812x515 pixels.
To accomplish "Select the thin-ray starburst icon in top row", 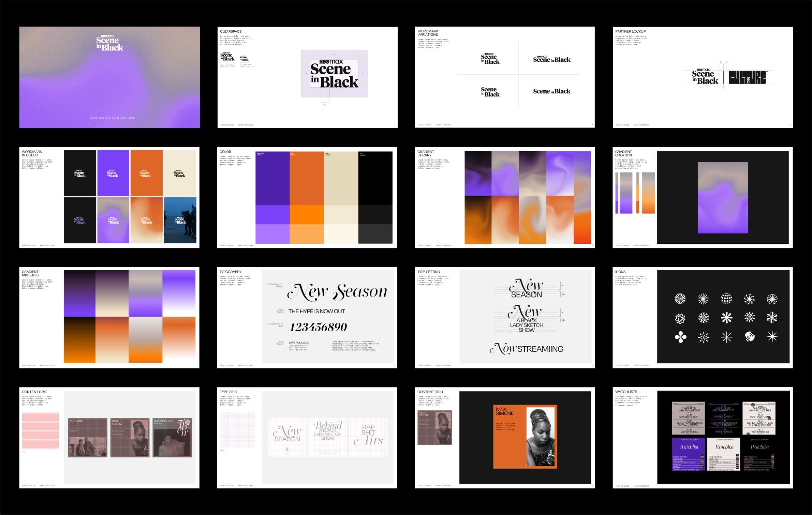I will [703, 299].
